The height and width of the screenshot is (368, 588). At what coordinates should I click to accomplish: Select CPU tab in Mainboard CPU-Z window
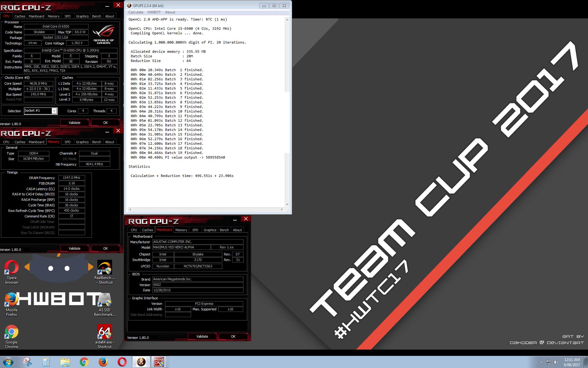(x=134, y=230)
